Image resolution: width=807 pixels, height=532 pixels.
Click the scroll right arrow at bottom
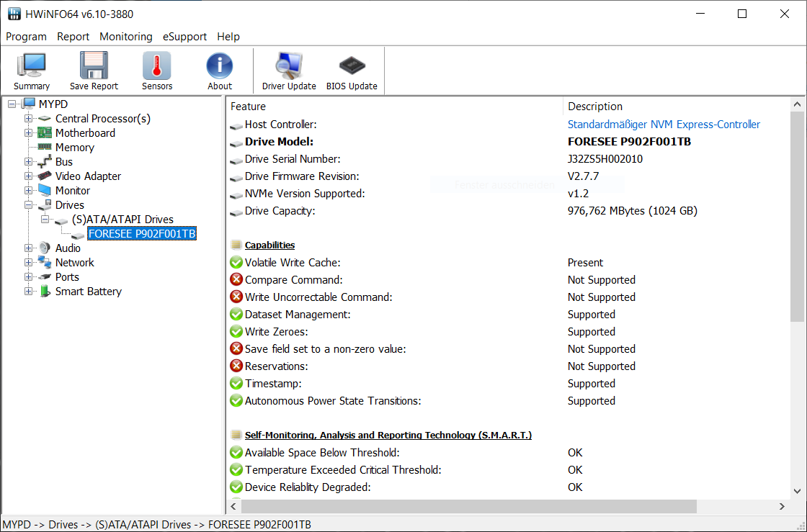click(783, 506)
